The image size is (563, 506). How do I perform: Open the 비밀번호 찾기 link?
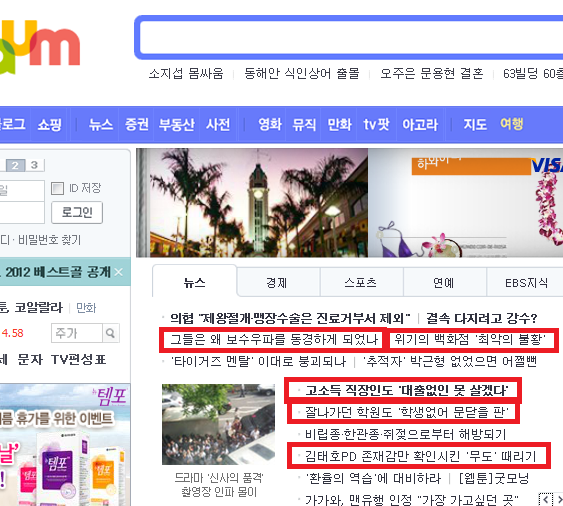(50, 240)
